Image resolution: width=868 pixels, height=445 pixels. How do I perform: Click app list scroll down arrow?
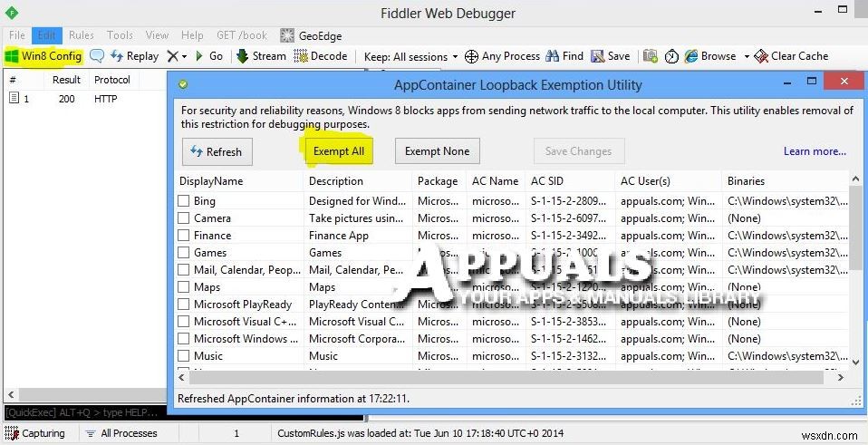click(x=856, y=363)
